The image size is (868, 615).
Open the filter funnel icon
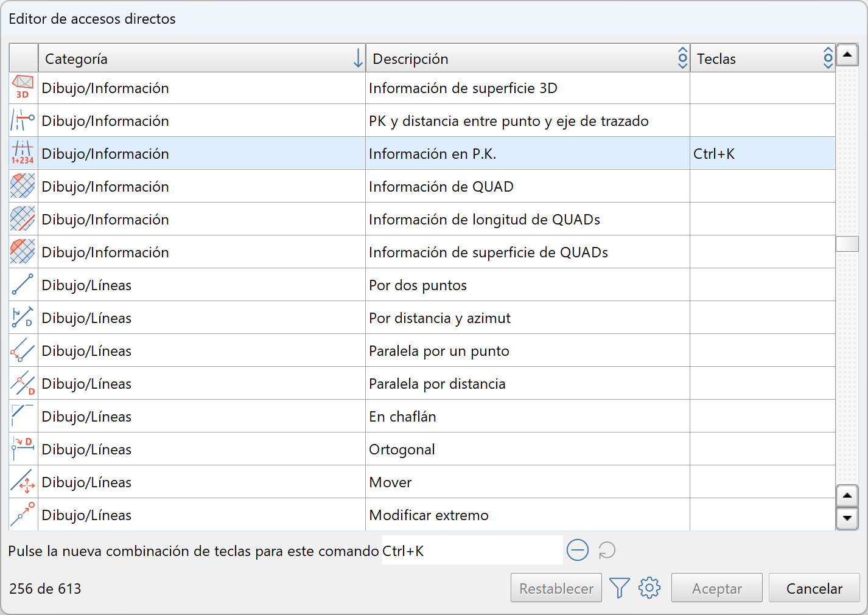point(620,588)
